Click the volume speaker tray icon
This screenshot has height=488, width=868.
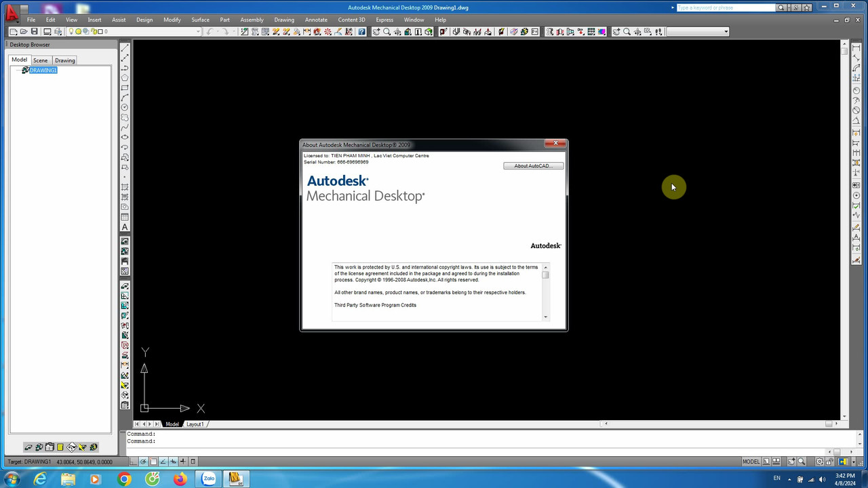pos(821,479)
